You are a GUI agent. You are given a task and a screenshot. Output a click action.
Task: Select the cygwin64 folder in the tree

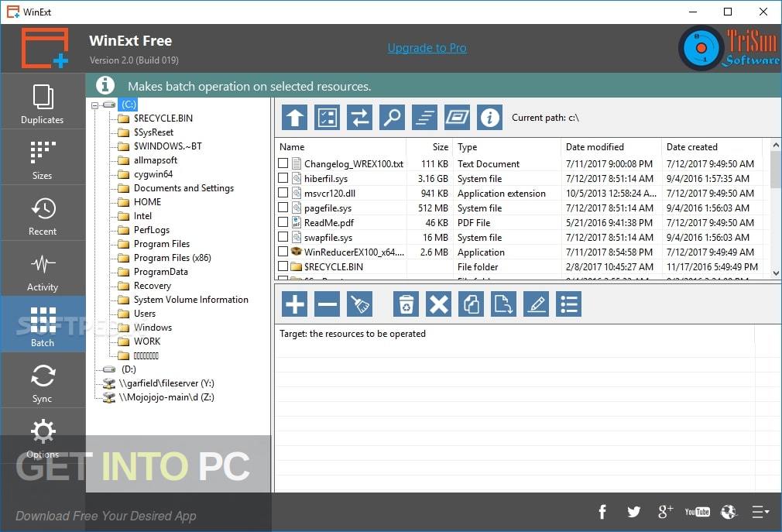(153, 174)
